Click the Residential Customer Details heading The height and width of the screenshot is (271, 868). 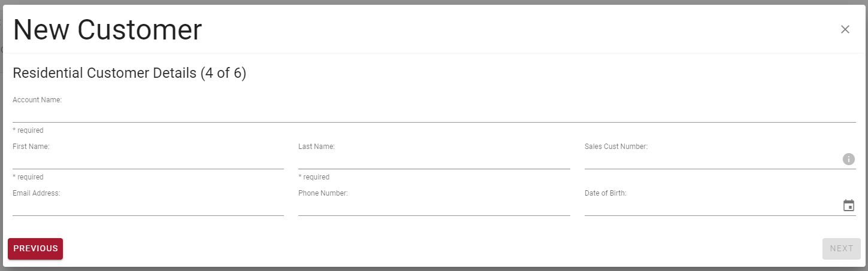129,74
